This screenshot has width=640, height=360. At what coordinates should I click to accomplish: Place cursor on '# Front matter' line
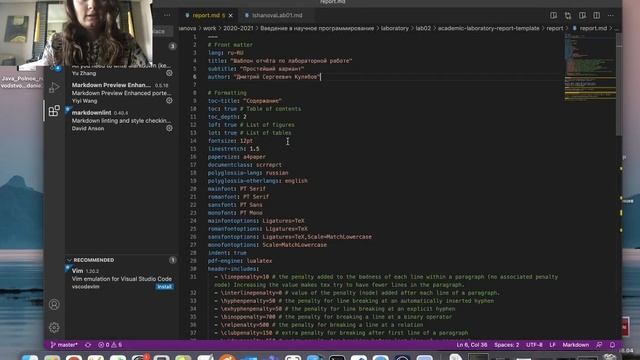pyautogui.click(x=230, y=45)
